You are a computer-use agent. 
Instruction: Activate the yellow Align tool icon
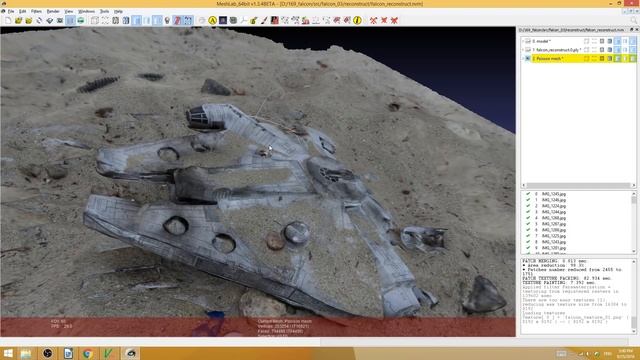[x=212, y=20]
